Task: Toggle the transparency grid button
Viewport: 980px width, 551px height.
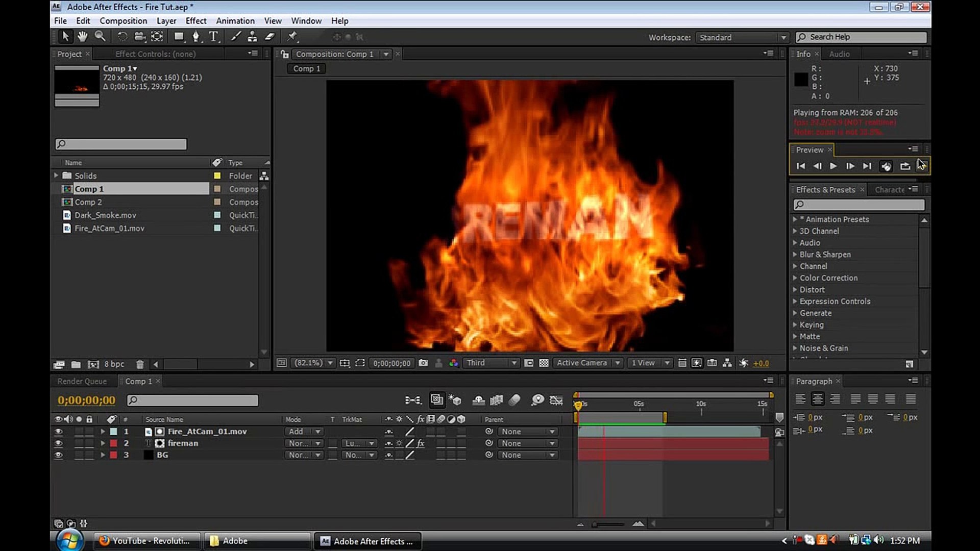Action: point(544,363)
